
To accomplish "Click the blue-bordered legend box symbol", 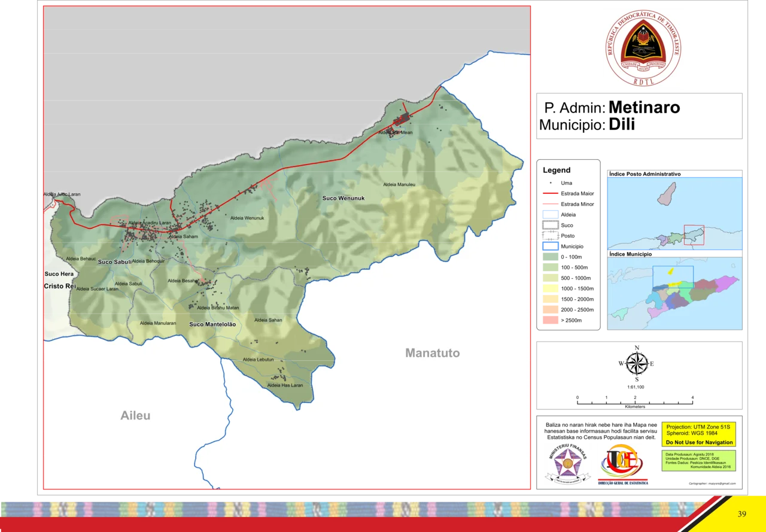I will point(551,214).
